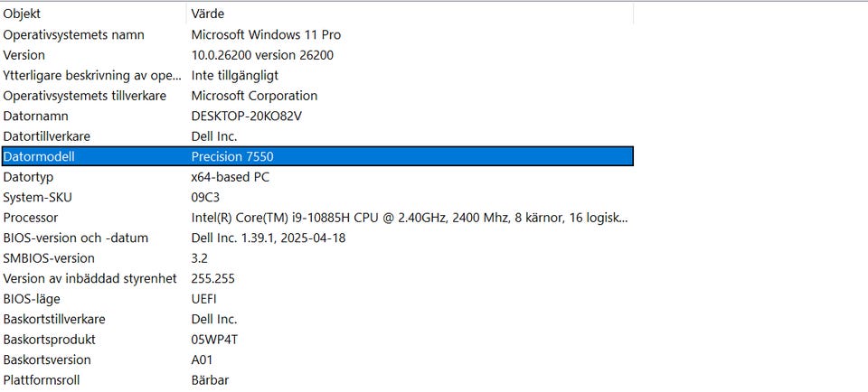The width and height of the screenshot is (868, 392).
Task: Select the Processor row
Action: click(x=31, y=218)
